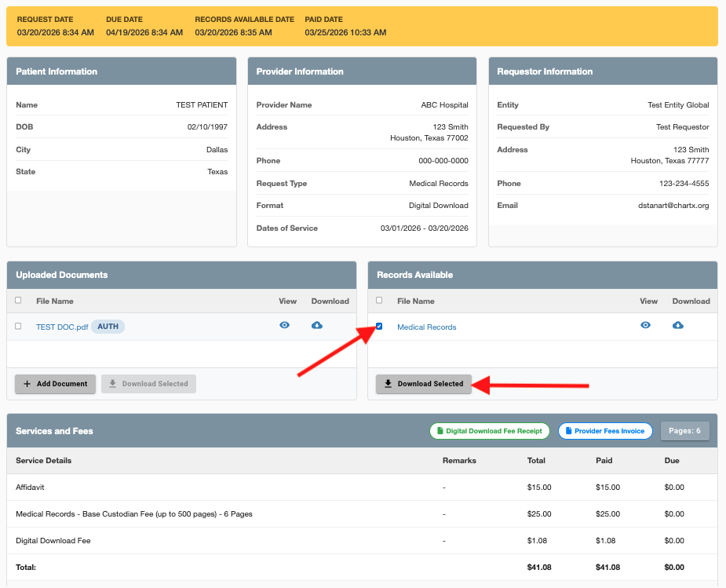The height and width of the screenshot is (588, 726).
Task: Check the TEST DOC.pdf row checkbox
Action: [18, 326]
